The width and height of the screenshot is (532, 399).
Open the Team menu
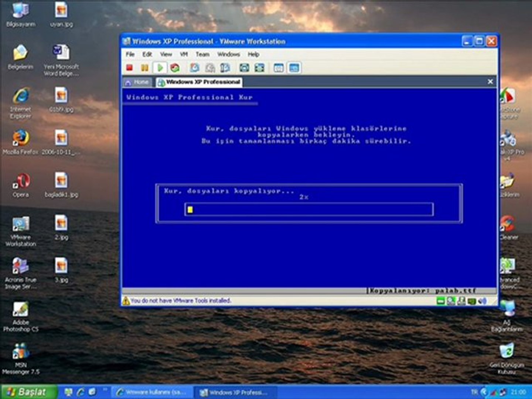(x=202, y=54)
